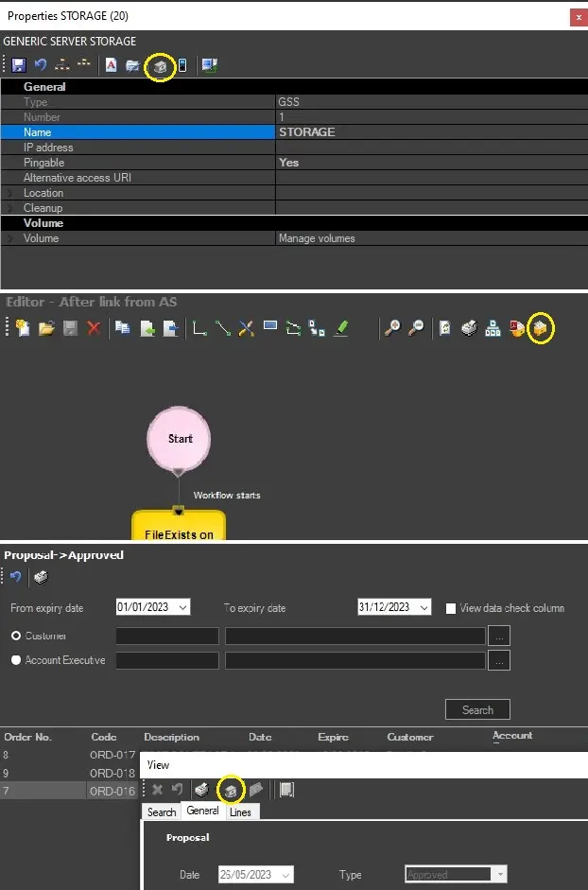Click the zoom in magnifier in Editor toolbar
Image resolution: width=588 pixels, height=890 pixels.
(391, 328)
